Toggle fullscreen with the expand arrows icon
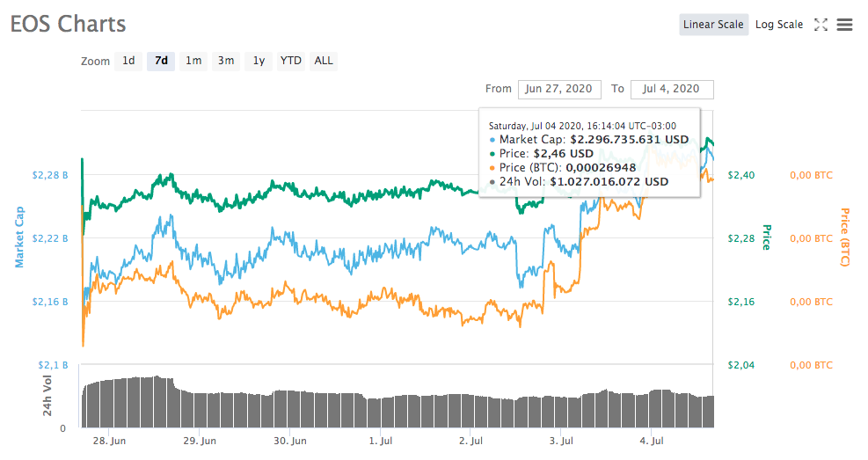The height and width of the screenshot is (460, 868). [x=821, y=25]
